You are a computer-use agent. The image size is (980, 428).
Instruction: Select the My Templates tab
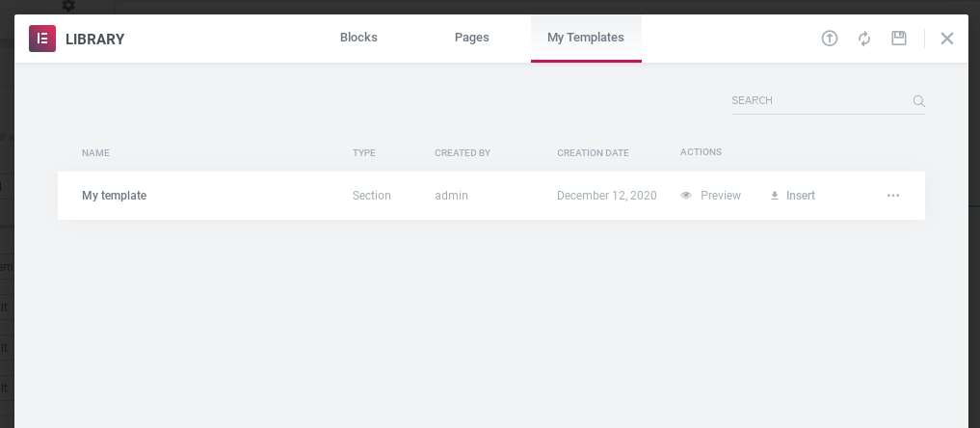pyautogui.click(x=586, y=38)
